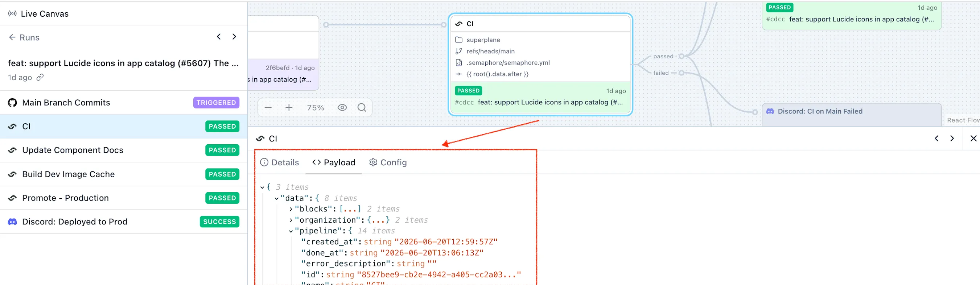980x285 pixels.
Task: Click the #cdcc commit hash in CI node
Action: pos(464,102)
